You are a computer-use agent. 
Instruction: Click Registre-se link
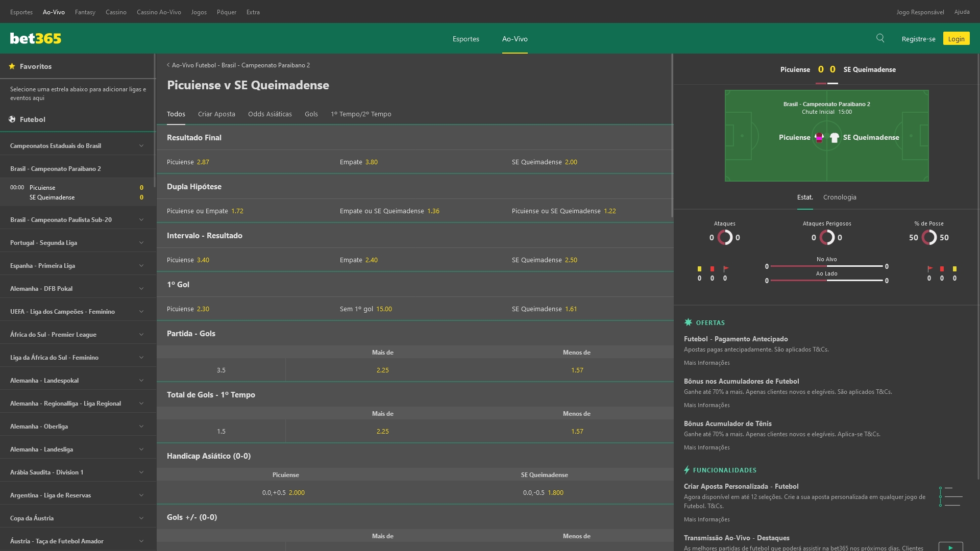coord(918,39)
